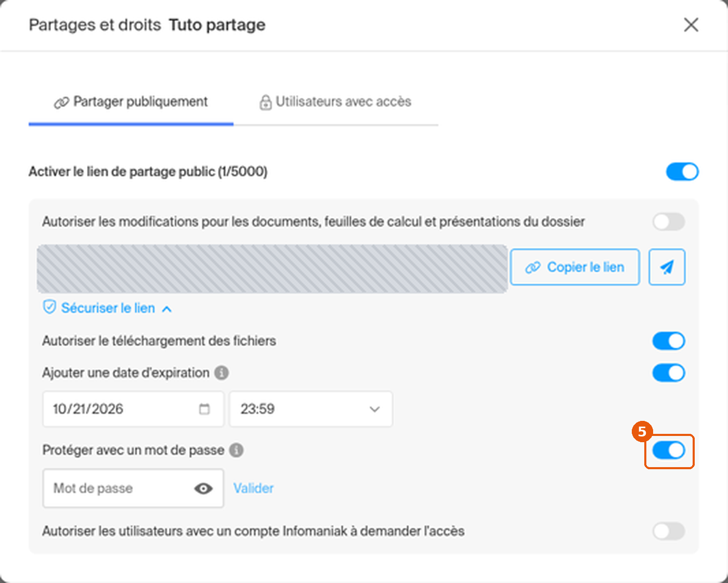Reveal password with the eye icon

click(203, 488)
